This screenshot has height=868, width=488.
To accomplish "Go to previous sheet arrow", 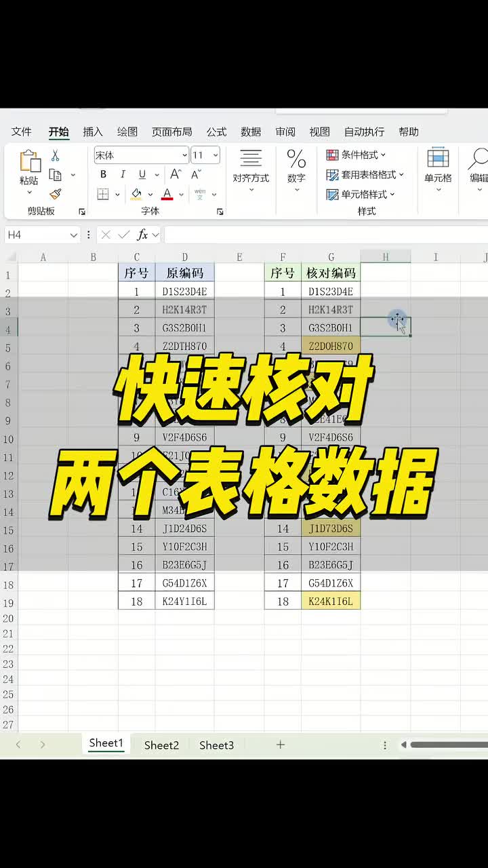I will click(x=18, y=745).
